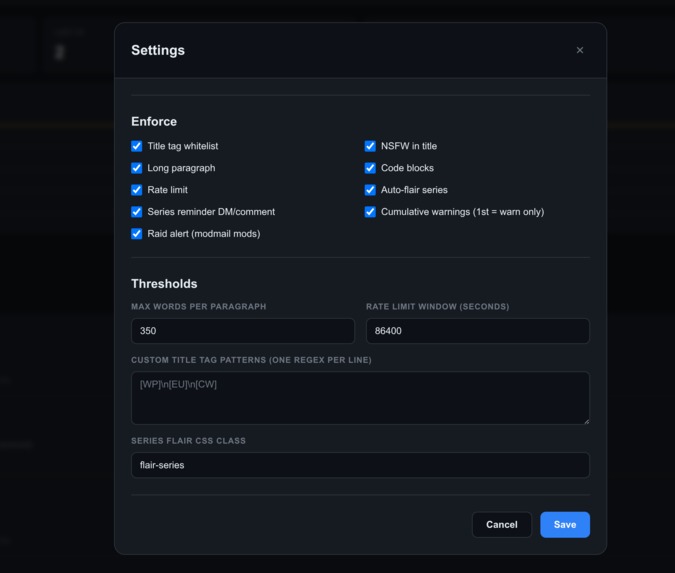Uncheck Title tag whitelist

click(136, 146)
